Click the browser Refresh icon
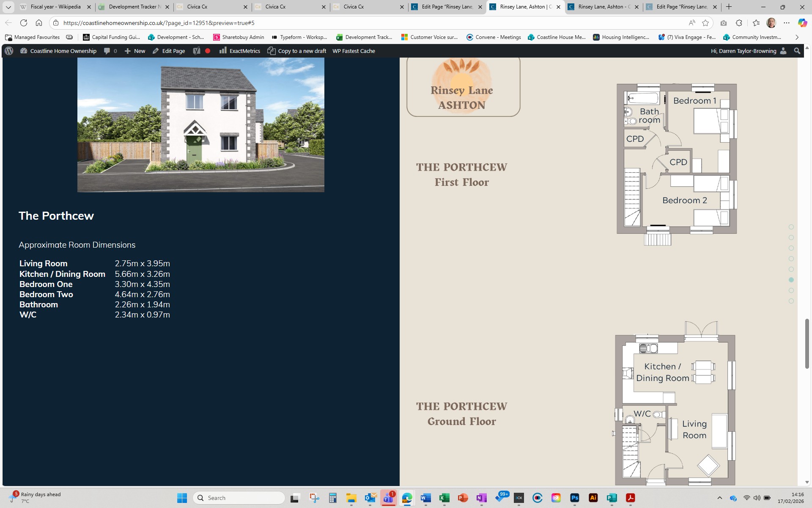The width and height of the screenshot is (812, 508). [x=24, y=23]
